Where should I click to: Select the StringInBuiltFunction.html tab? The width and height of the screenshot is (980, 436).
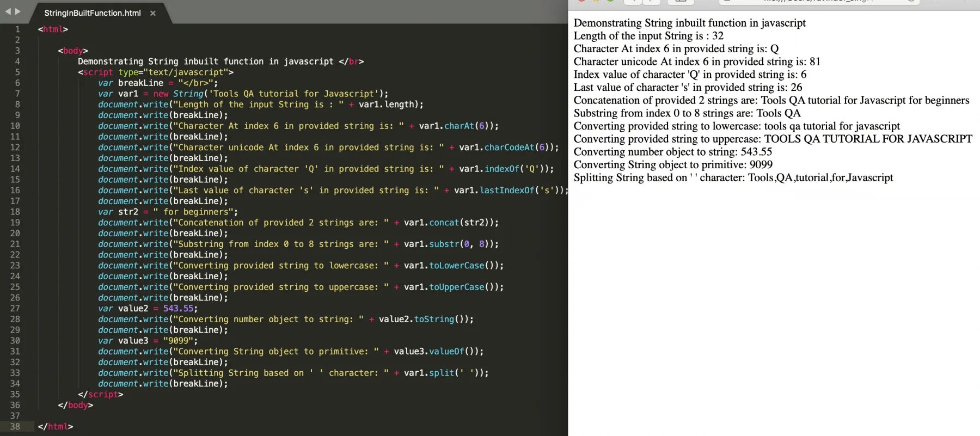pos(93,13)
